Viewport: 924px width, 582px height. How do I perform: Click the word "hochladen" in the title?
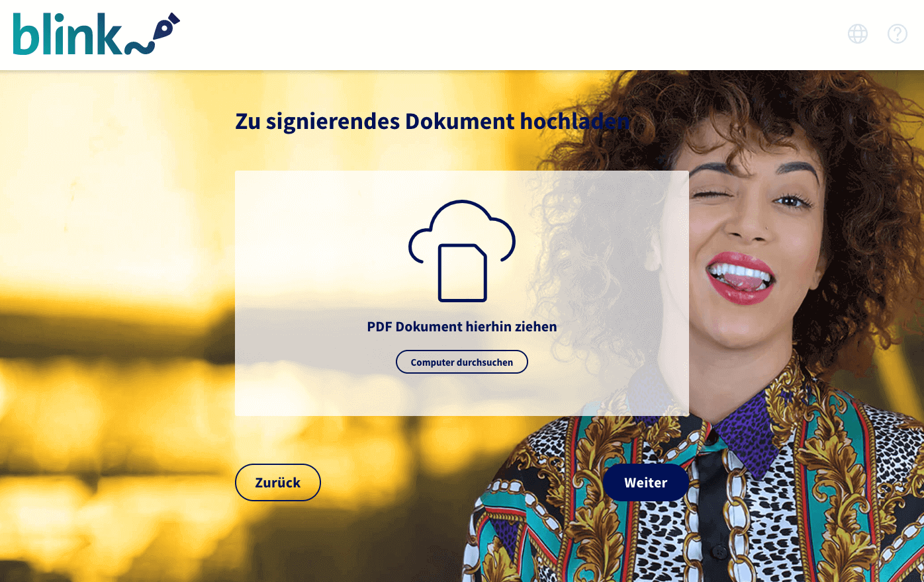click(575, 122)
